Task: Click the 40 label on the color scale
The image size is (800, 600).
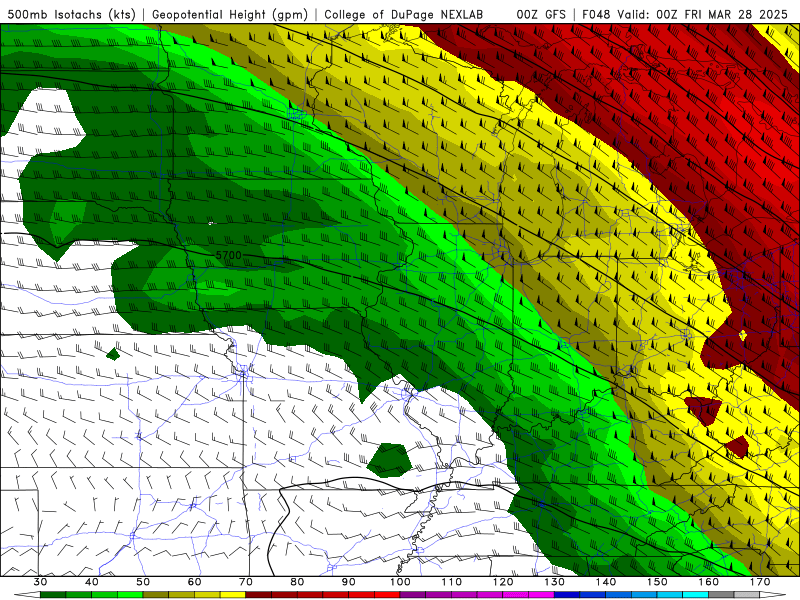Action: pos(92,582)
